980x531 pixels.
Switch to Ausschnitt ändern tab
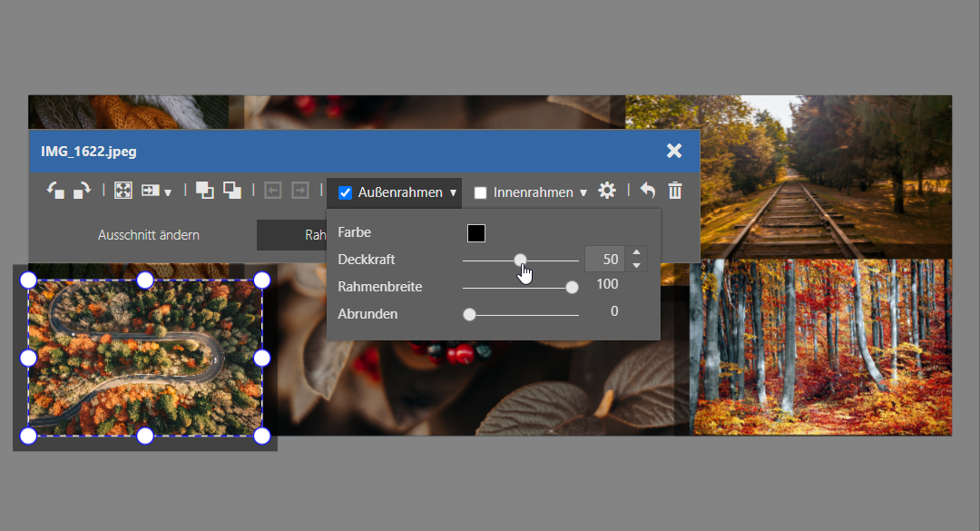pyautogui.click(x=149, y=235)
